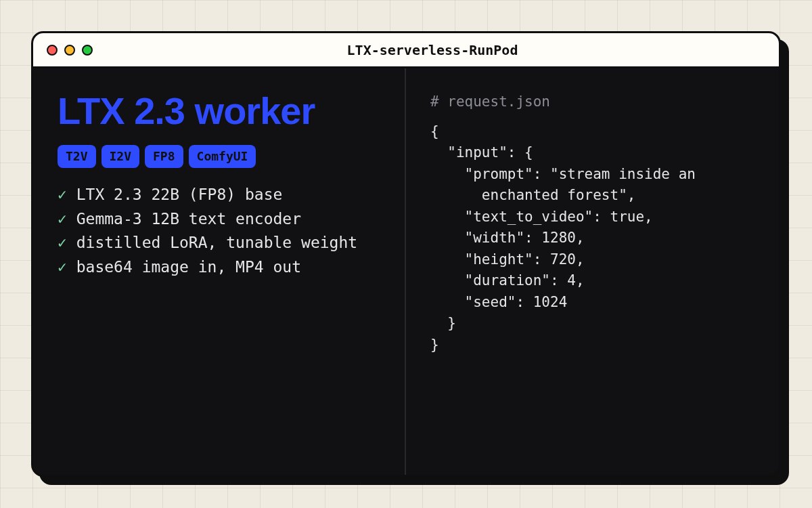Click the enchanted forest", code line
This screenshot has width=812, height=508.
coord(558,196)
